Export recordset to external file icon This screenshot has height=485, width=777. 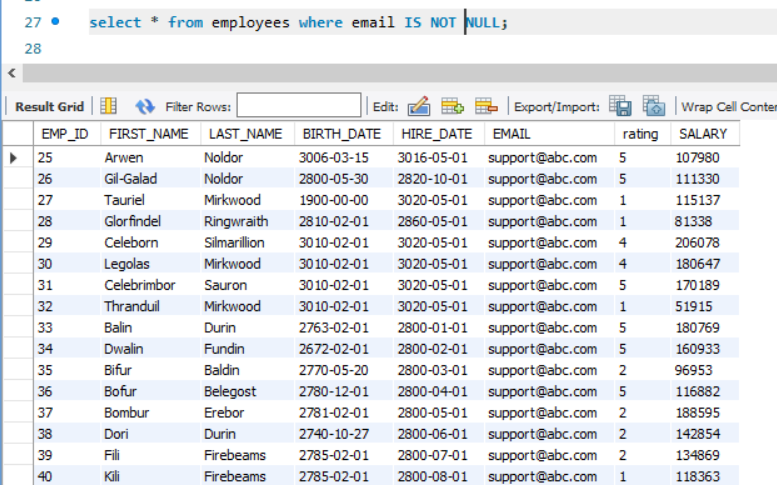pos(620,106)
